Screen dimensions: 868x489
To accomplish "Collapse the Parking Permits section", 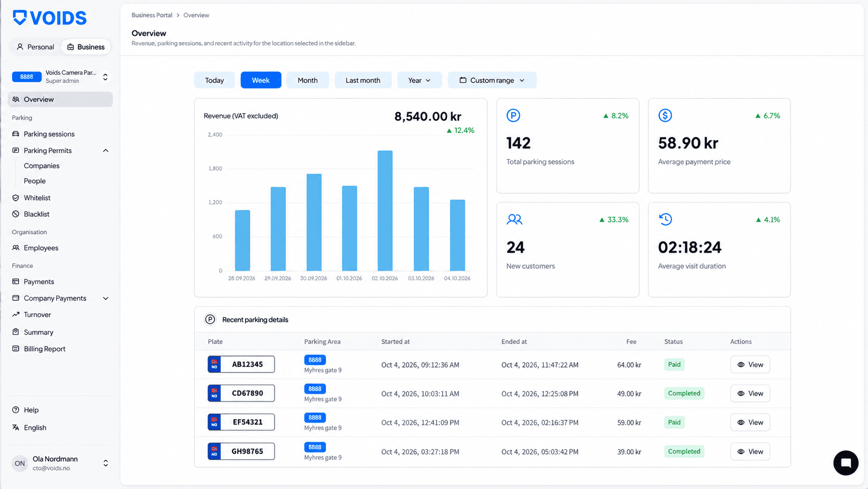I will pyautogui.click(x=105, y=151).
